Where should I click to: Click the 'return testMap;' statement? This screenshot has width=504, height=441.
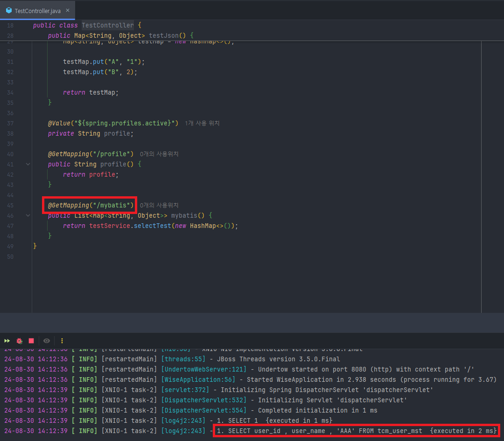coord(91,92)
